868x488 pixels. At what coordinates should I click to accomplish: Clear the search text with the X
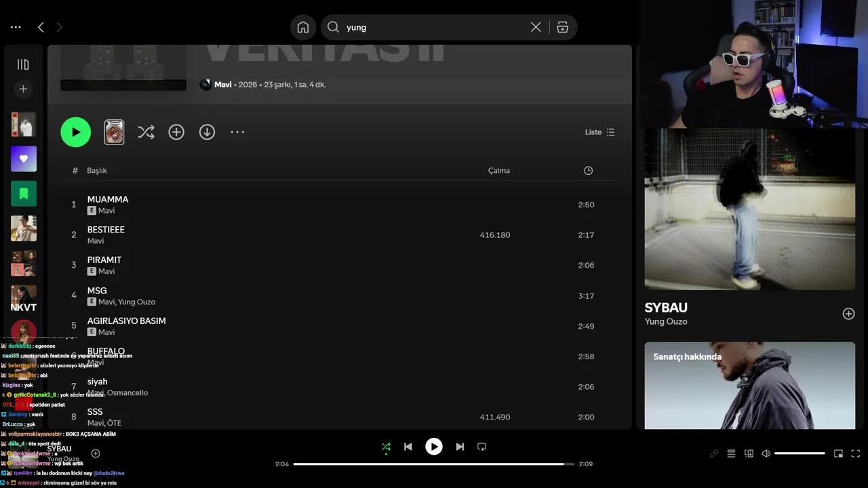[536, 27]
